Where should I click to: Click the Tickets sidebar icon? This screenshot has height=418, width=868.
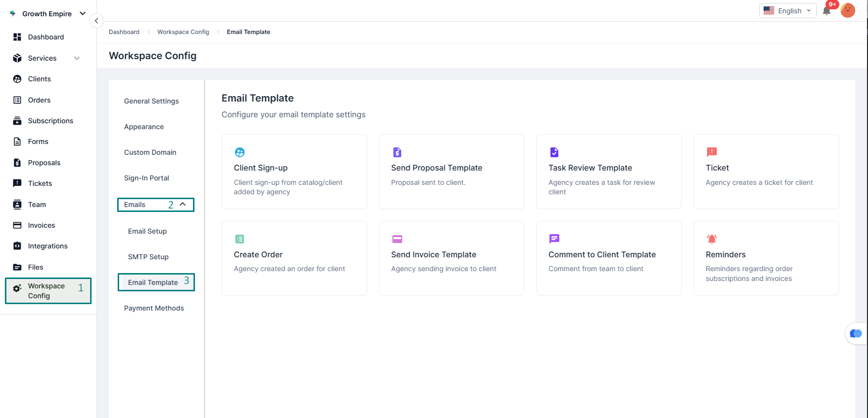tap(17, 183)
